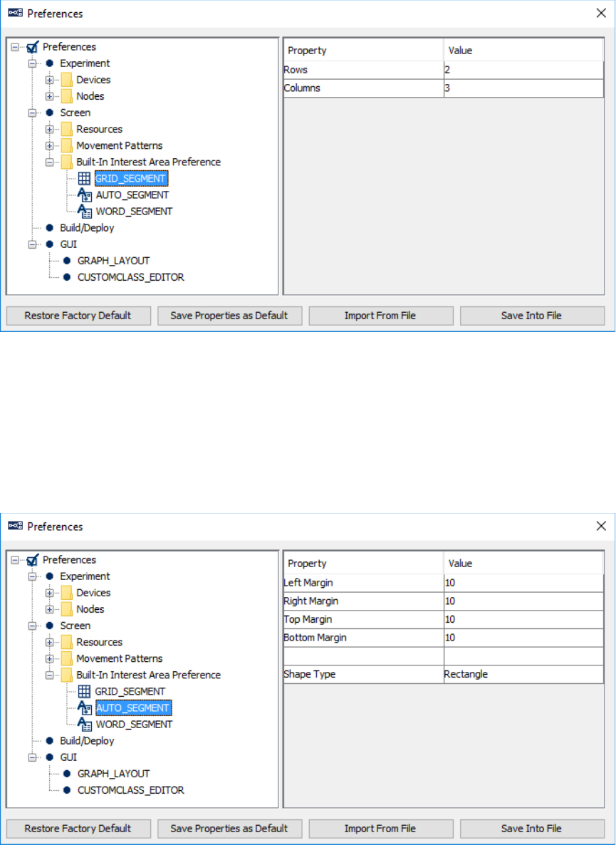Collapse Screen node in top window
This screenshot has height=845, width=616.
coord(32,113)
